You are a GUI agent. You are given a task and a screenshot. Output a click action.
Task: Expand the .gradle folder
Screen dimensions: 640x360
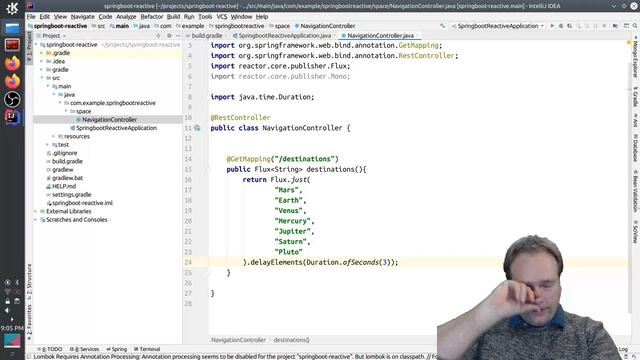[x=42, y=53]
